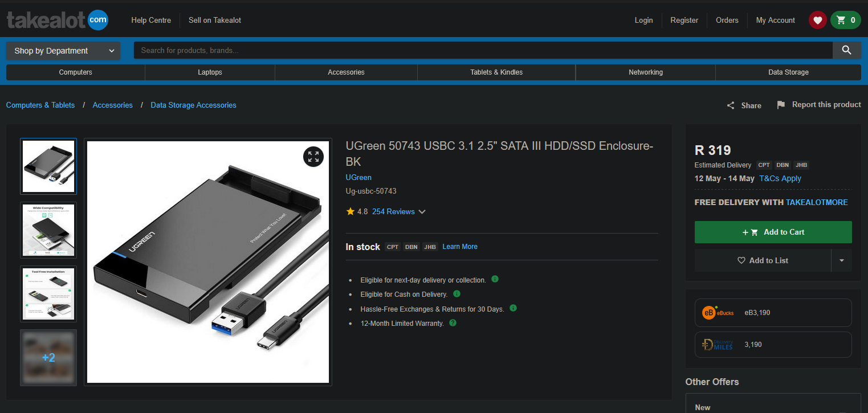Click the TAKEALOTMORE link
This screenshot has height=413, width=868.
click(817, 202)
